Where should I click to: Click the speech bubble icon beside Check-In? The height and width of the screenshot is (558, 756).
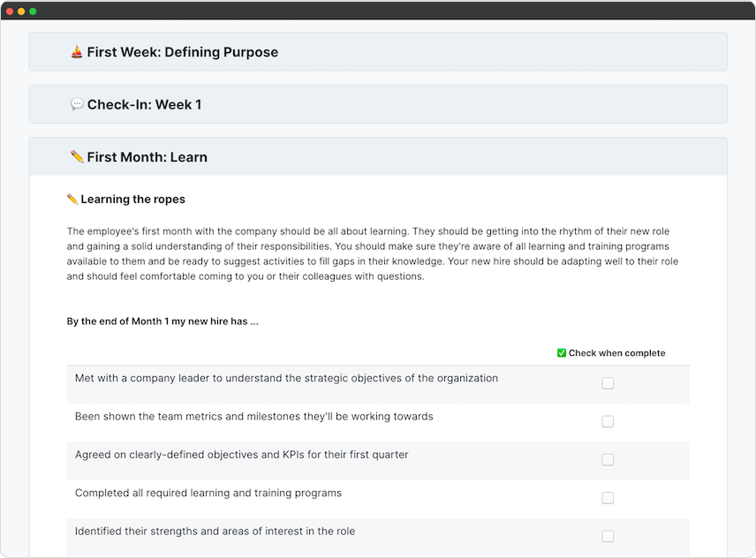click(77, 104)
